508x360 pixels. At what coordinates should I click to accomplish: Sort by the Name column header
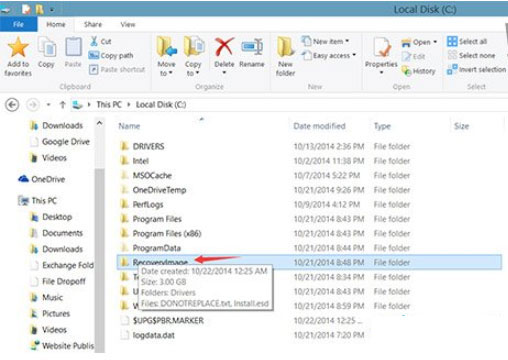click(x=129, y=126)
